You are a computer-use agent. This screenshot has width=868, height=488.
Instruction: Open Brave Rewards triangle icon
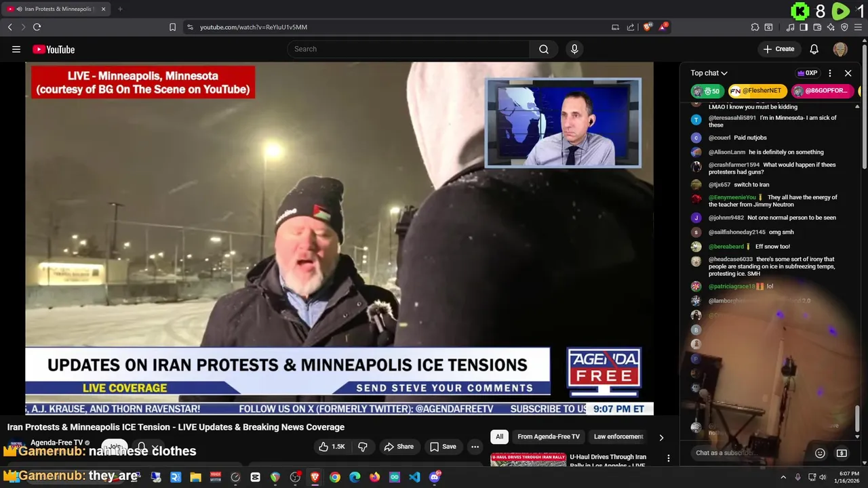click(x=663, y=27)
